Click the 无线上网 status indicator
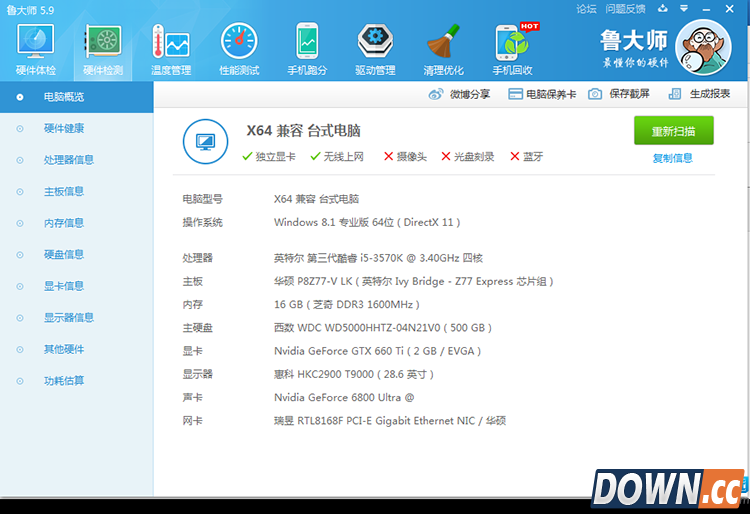This screenshot has width=750, height=514. 337,156
